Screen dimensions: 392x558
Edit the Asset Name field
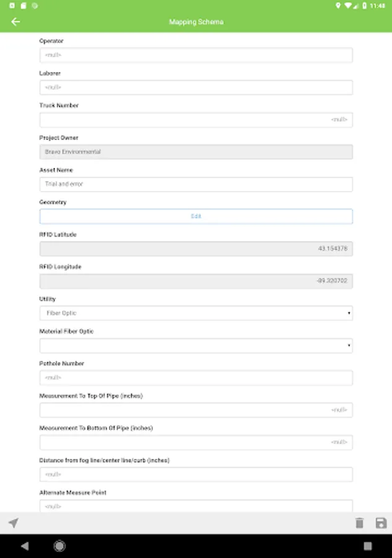tap(196, 184)
